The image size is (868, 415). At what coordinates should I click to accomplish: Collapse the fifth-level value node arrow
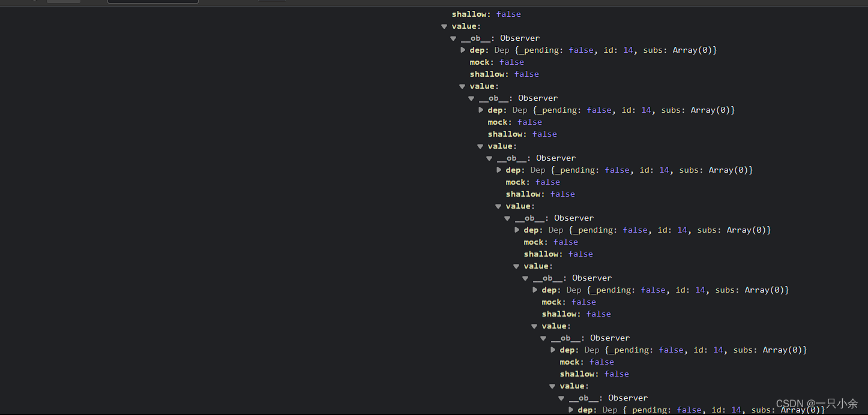[516, 266]
